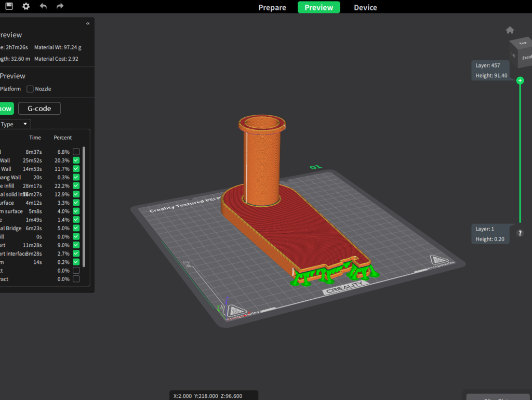
Task: Click the Front face of view cube
Action: (x=526, y=58)
